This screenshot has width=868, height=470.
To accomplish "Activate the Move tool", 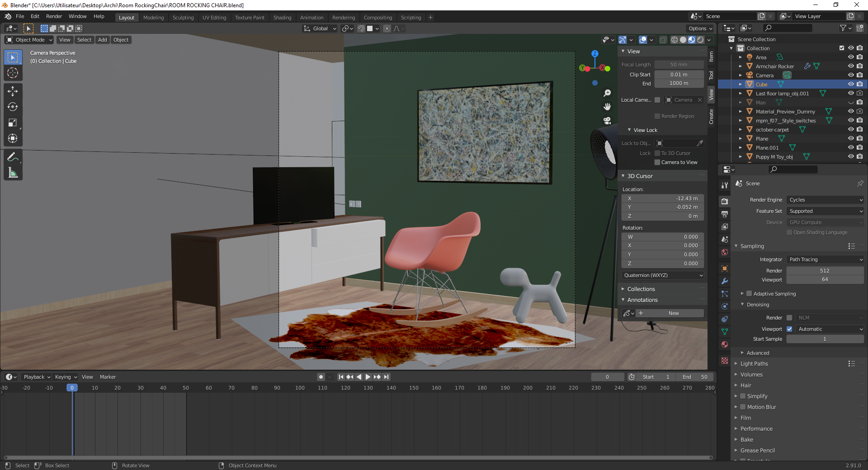I will (13, 91).
